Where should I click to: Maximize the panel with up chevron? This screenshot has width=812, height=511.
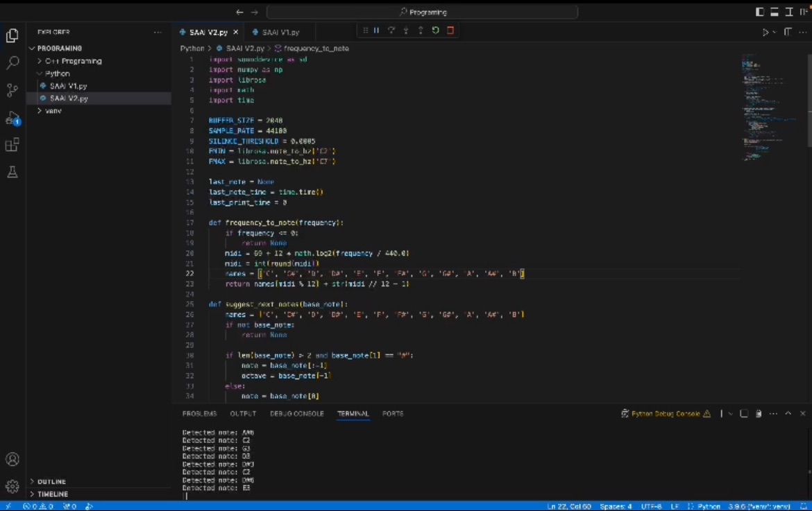click(788, 414)
